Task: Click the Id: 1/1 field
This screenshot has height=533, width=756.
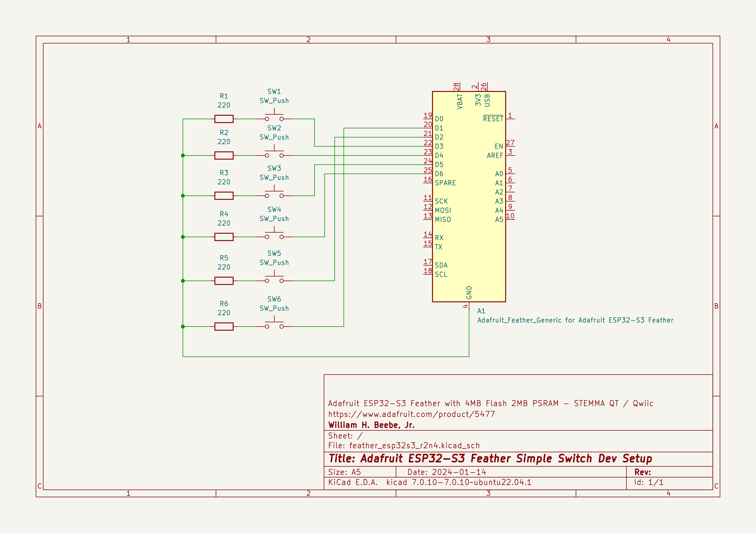Action: (649, 482)
